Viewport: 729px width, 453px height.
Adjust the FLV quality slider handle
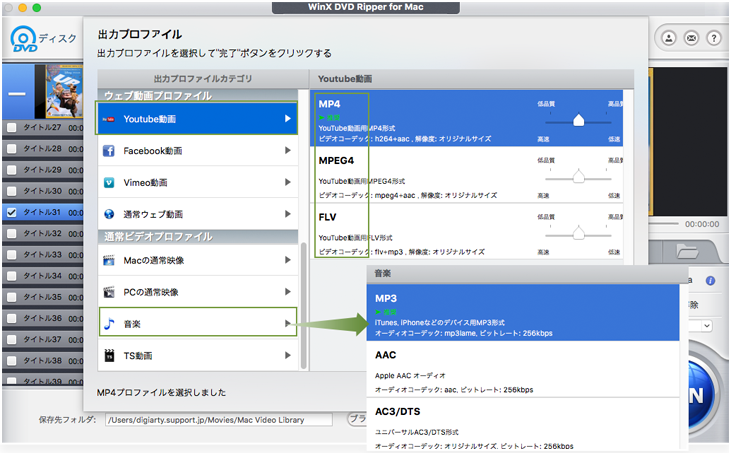pos(578,233)
